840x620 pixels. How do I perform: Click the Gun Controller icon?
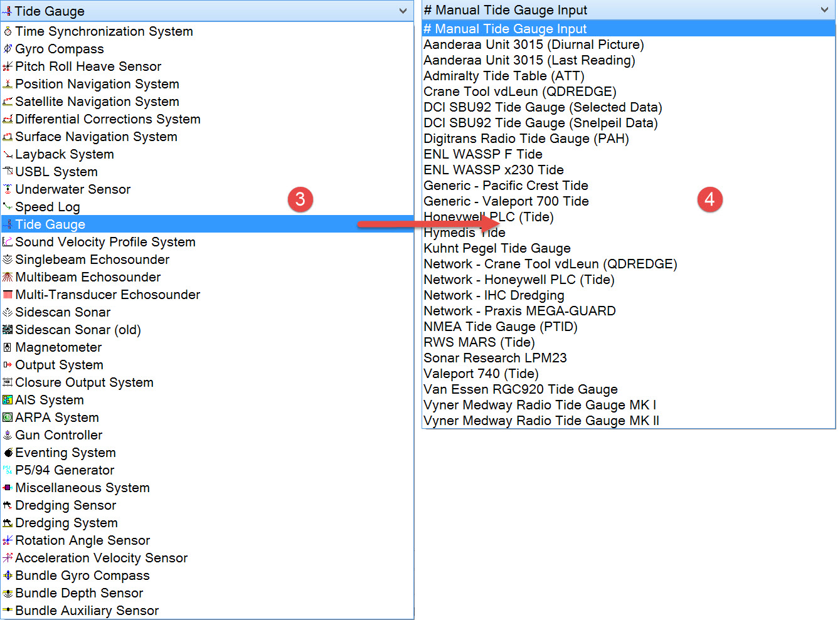[8, 435]
